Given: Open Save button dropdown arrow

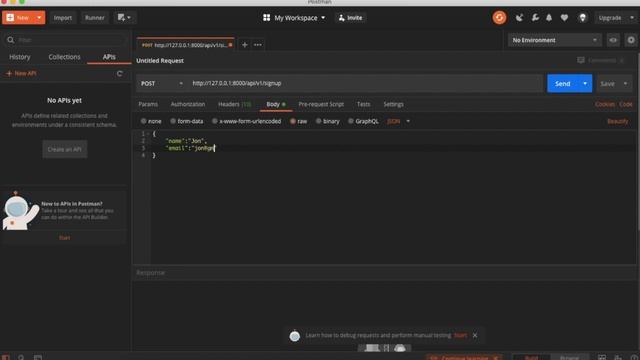Looking at the screenshot, I should click(625, 83).
